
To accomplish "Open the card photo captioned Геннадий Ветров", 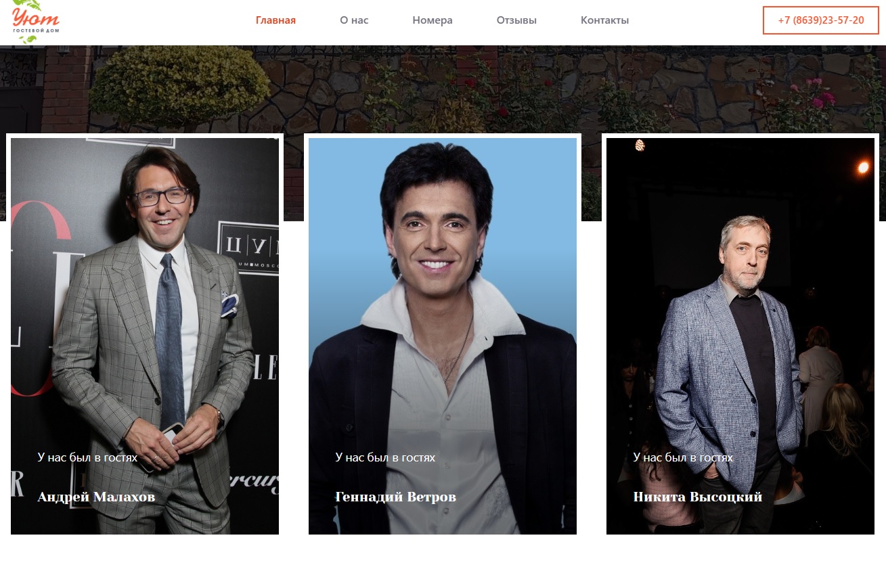I will (443, 304).
